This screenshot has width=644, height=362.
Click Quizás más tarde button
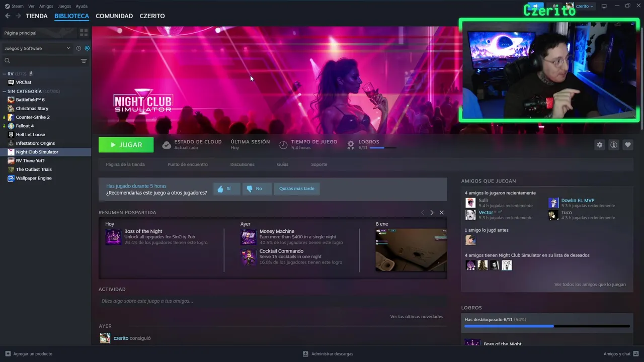[x=297, y=189]
